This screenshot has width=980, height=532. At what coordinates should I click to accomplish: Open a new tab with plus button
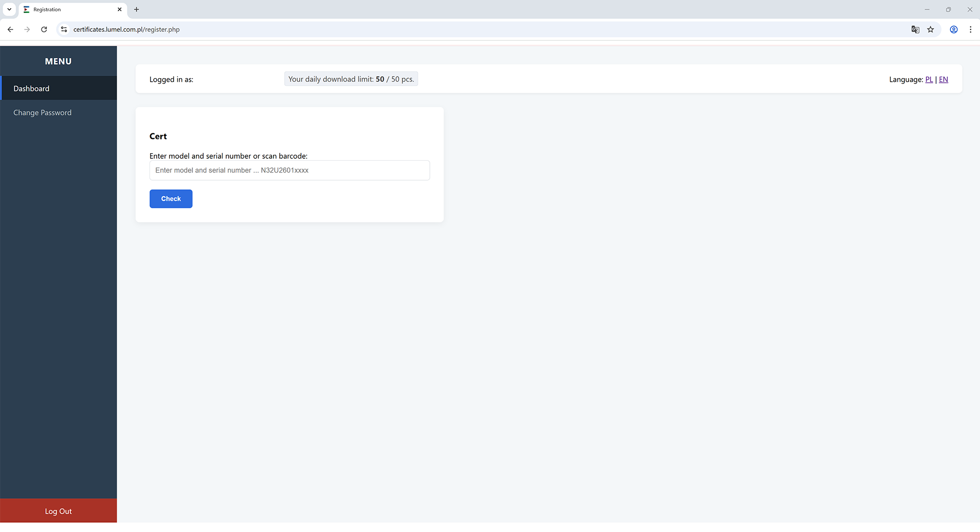coord(136,9)
